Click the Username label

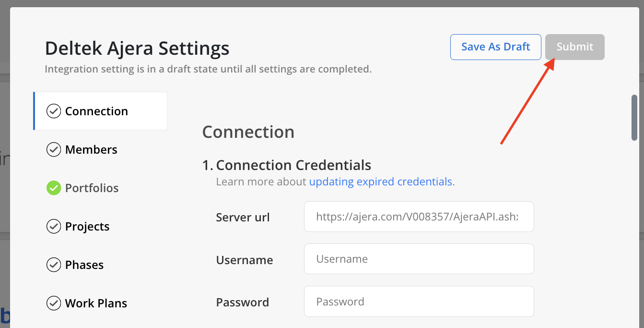245,260
